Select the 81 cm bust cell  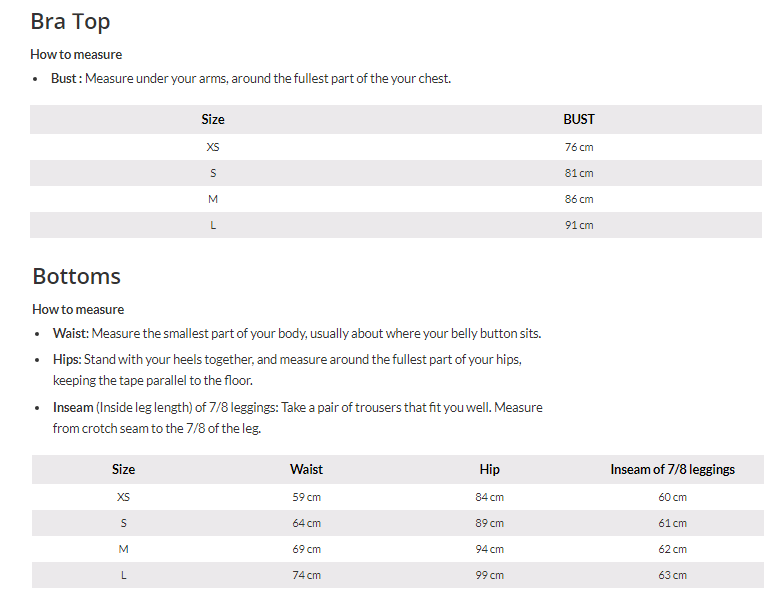[x=579, y=173]
